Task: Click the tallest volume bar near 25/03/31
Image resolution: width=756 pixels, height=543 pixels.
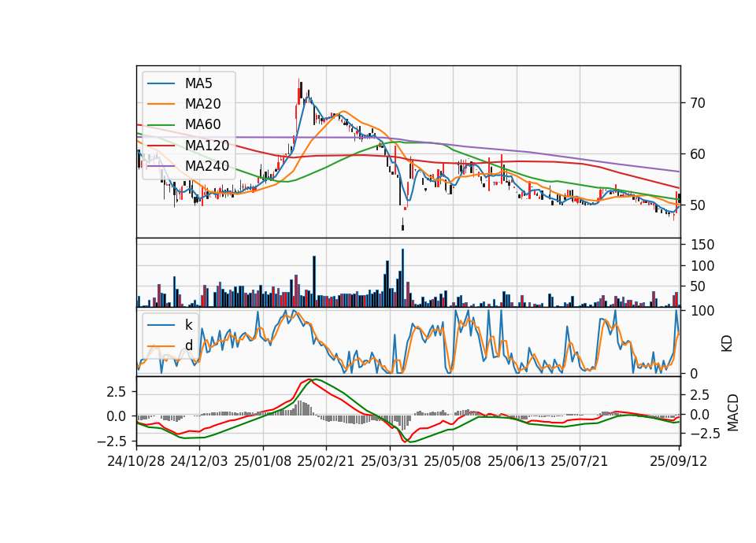Action: pyautogui.click(x=402, y=278)
